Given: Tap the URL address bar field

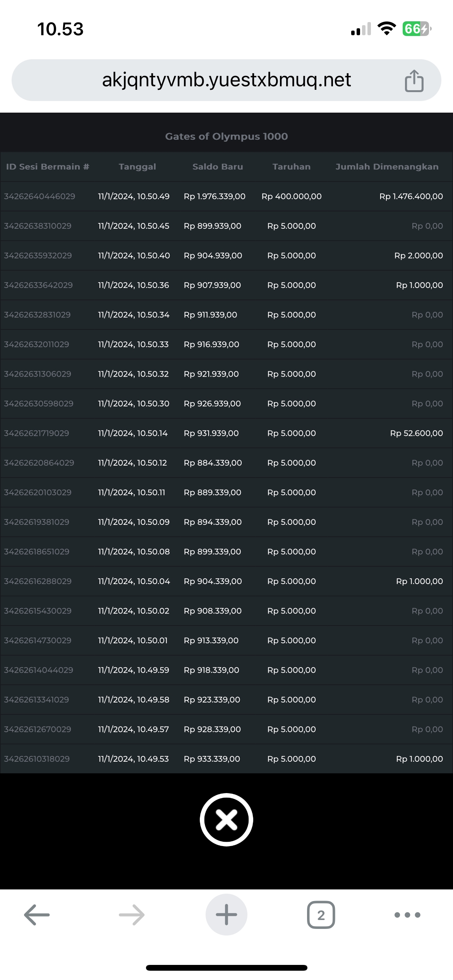Looking at the screenshot, I should point(226,80).
